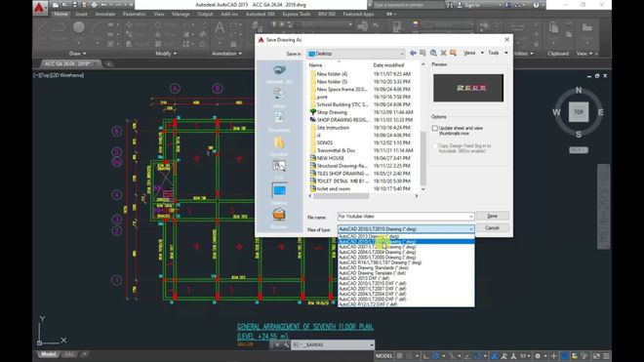Choose AutoCAD Drawing Template (*.dwt) type
The width and height of the screenshot is (644, 362).
(406, 273)
